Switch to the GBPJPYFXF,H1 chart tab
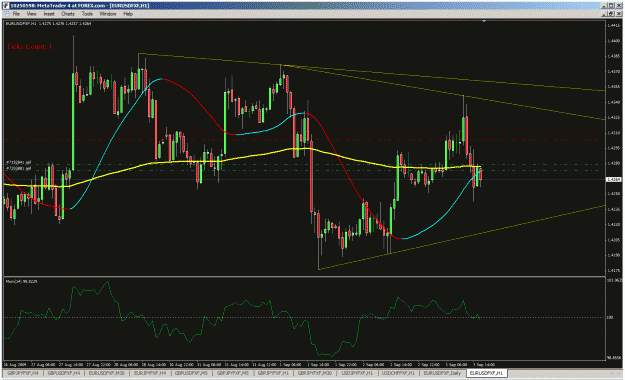 pyautogui.click(x=273, y=373)
